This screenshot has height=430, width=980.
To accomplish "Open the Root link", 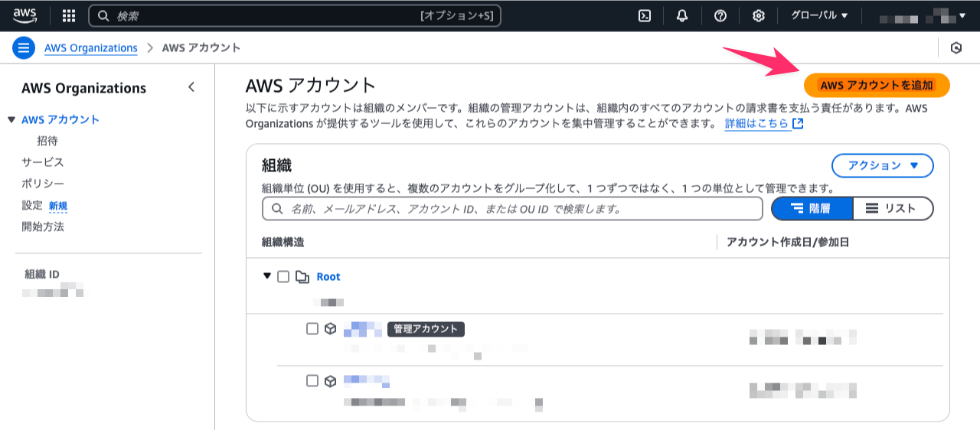I will [x=328, y=277].
